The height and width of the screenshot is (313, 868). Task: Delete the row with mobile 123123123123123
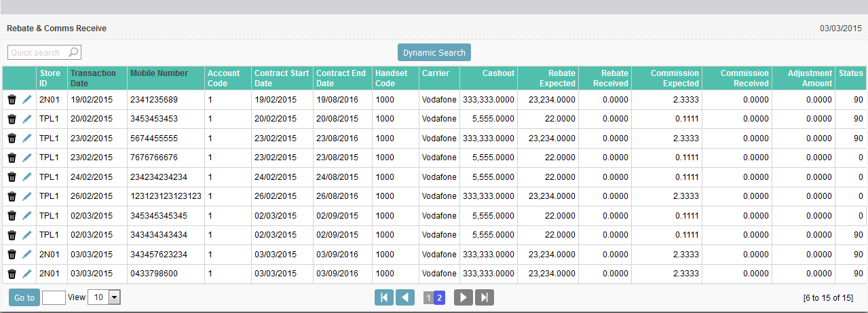point(12,196)
